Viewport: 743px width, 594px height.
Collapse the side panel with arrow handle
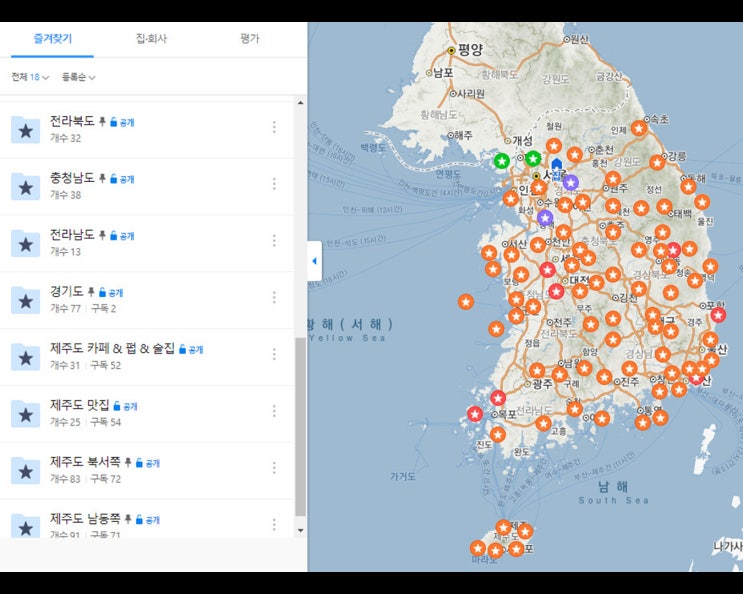pyautogui.click(x=315, y=261)
